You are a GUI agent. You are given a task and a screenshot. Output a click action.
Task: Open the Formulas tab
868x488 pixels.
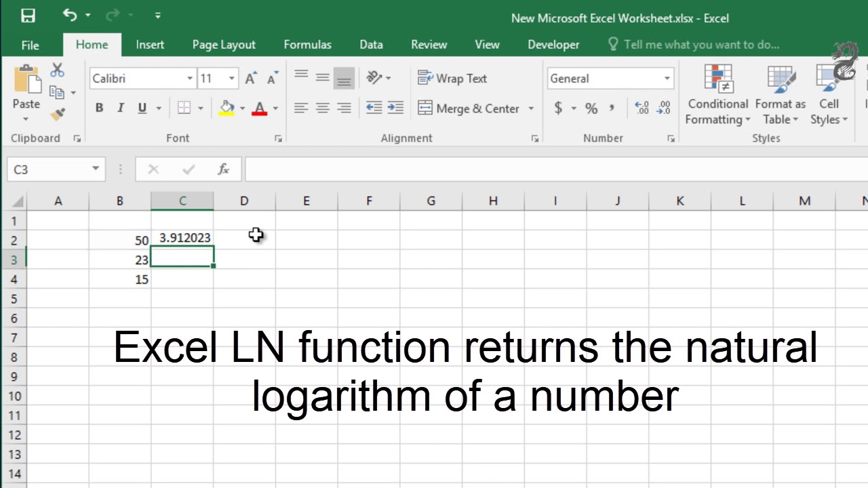point(307,45)
